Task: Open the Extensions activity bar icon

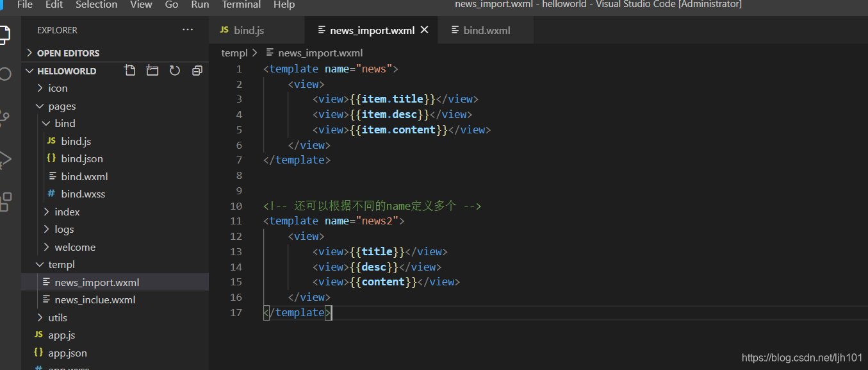Action: coord(4,201)
